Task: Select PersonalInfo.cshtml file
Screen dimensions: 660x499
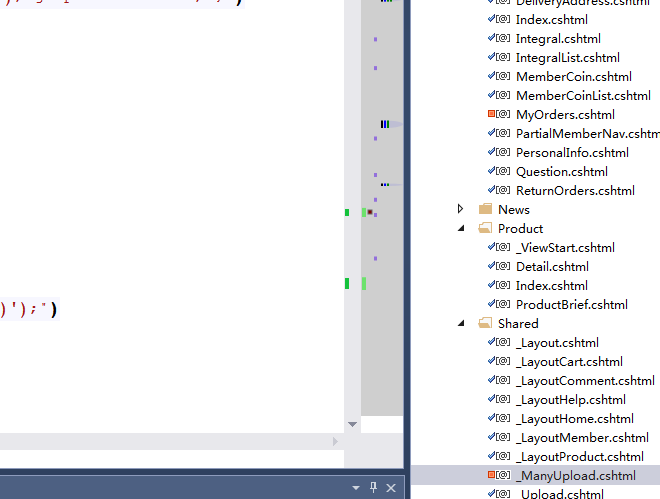Action: coord(572,153)
